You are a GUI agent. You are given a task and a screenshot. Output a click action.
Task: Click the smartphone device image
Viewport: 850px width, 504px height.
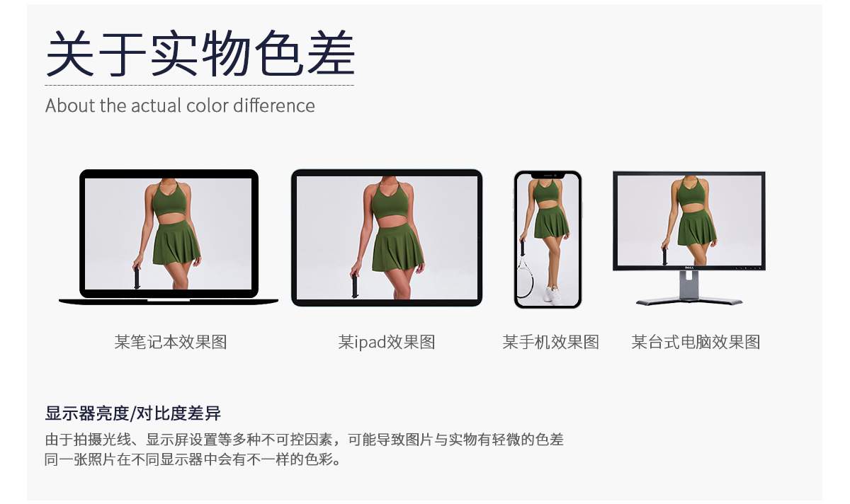548,239
